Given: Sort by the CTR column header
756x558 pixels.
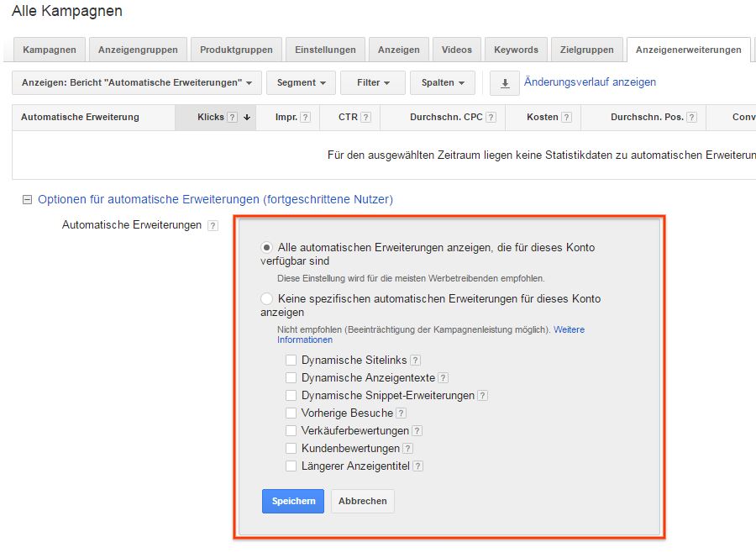Looking at the screenshot, I should pyautogui.click(x=348, y=117).
